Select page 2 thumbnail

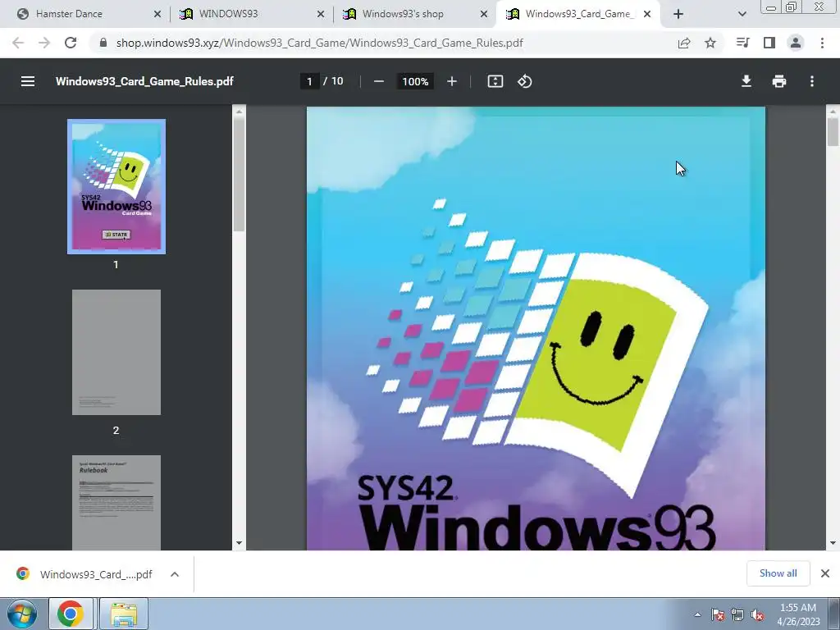click(116, 352)
